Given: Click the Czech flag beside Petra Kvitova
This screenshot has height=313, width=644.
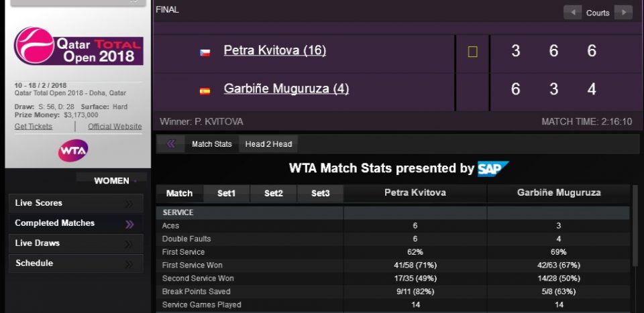Looking at the screenshot, I should pos(205,52).
